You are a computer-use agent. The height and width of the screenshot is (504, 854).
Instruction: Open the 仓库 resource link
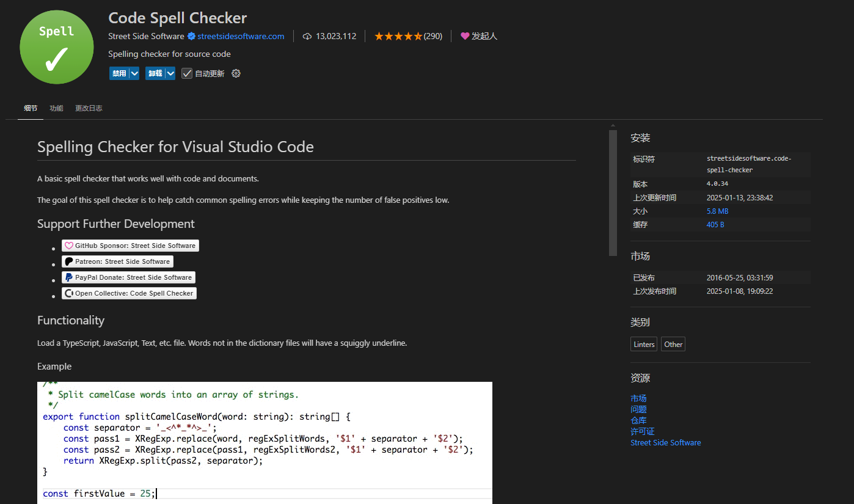coord(638,420)
